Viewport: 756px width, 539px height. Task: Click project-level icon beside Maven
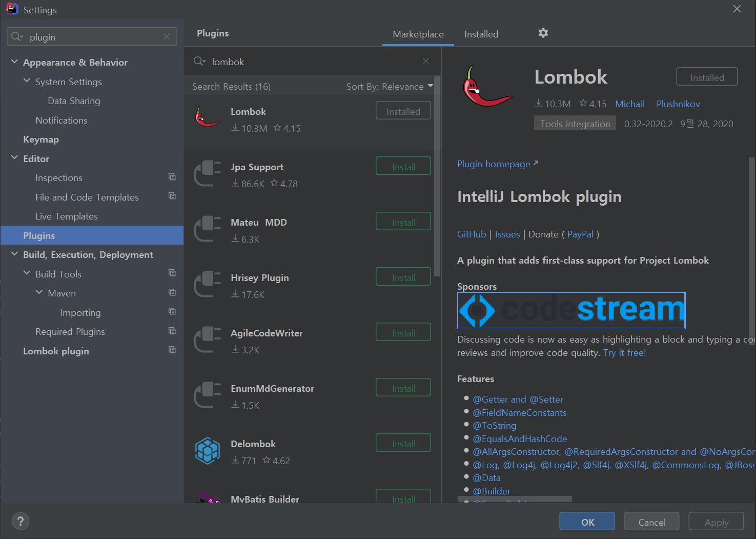pyautogui.click(x=172, y=292)
